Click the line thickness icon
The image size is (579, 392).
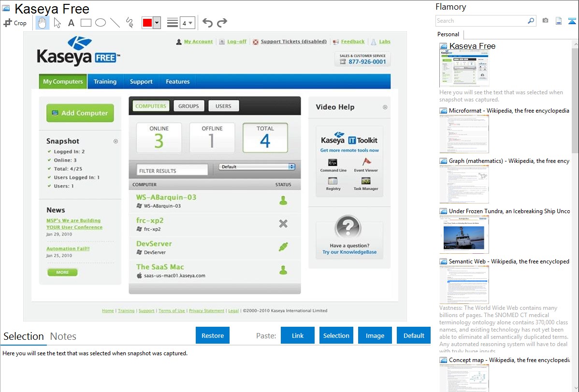172,23
